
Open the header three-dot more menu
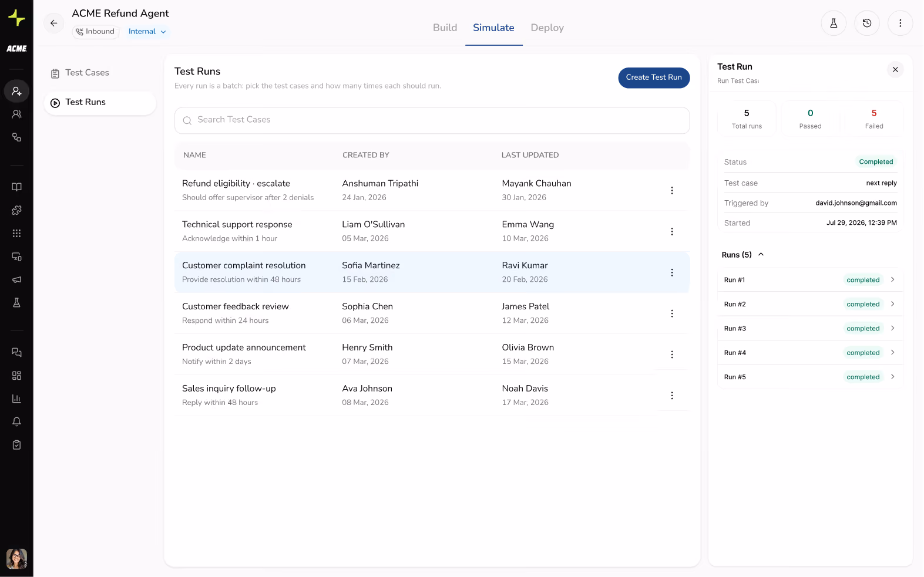tap(901, 23)
